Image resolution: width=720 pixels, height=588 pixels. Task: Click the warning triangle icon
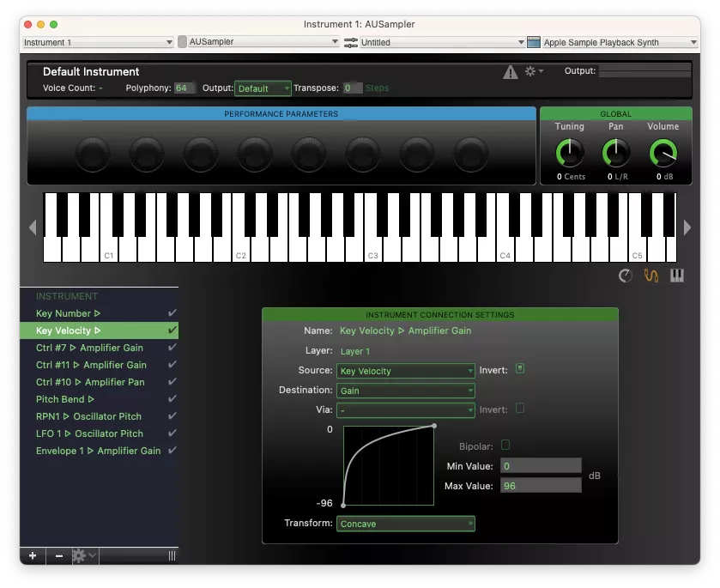point(510,72)
